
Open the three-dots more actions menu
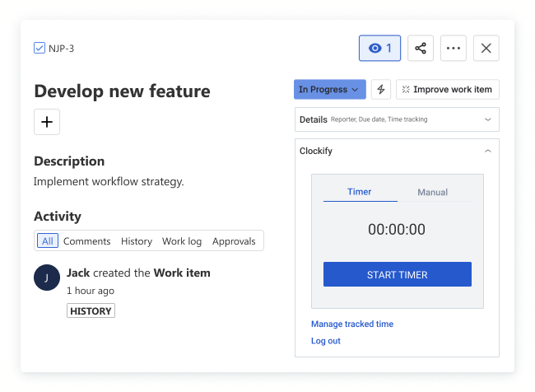[x=454, y=48]
